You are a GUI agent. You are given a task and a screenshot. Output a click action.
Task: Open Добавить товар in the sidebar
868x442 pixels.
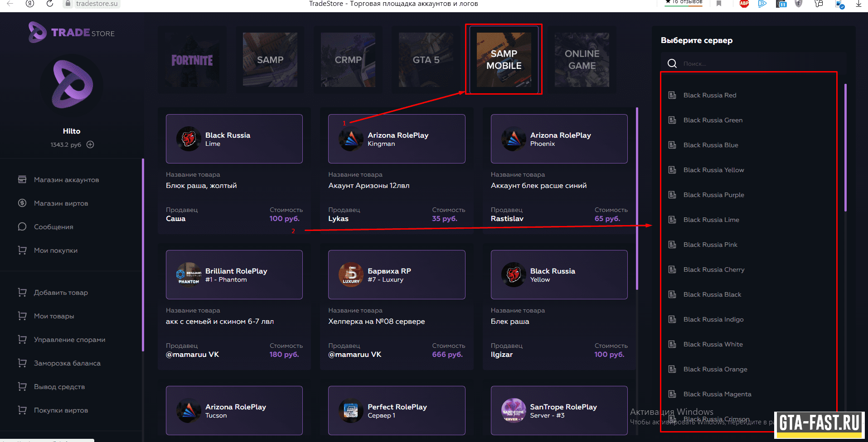coord(61,293)
